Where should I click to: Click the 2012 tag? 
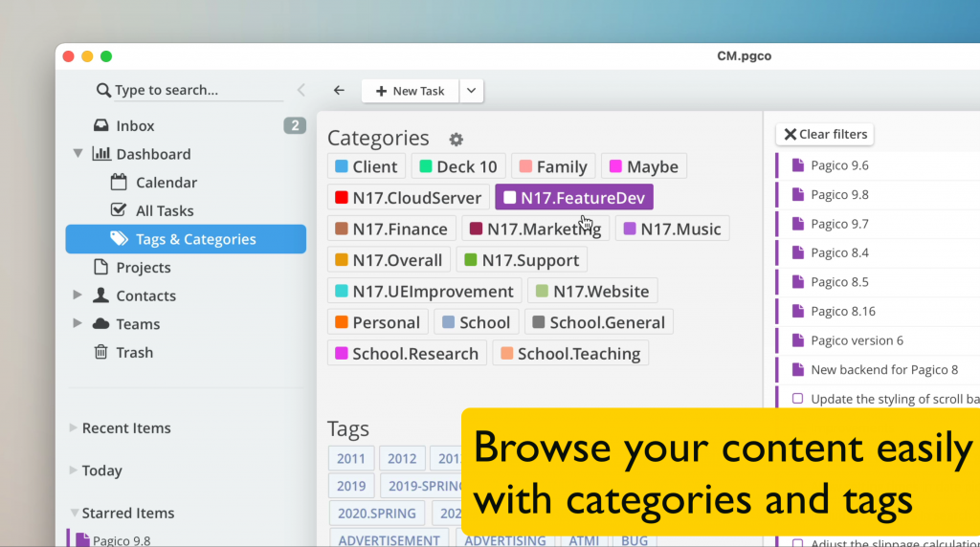[x=402, y=458]
